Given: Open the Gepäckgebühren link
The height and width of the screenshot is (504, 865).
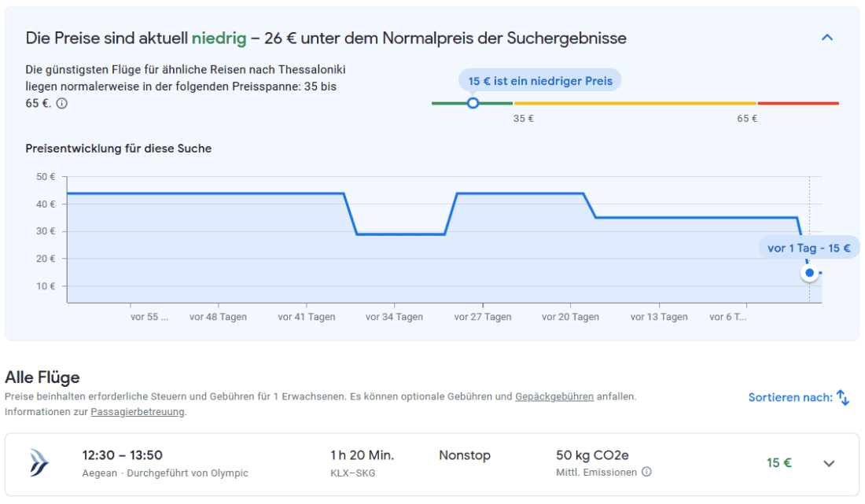Looking at the screenshot, I should [554, 397].
